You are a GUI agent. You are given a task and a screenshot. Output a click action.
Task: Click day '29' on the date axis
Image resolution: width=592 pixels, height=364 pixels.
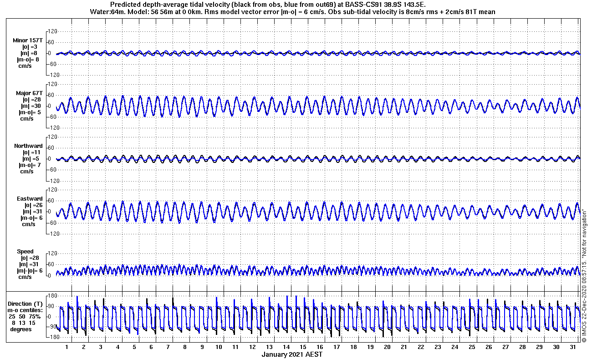coord(539,347)
